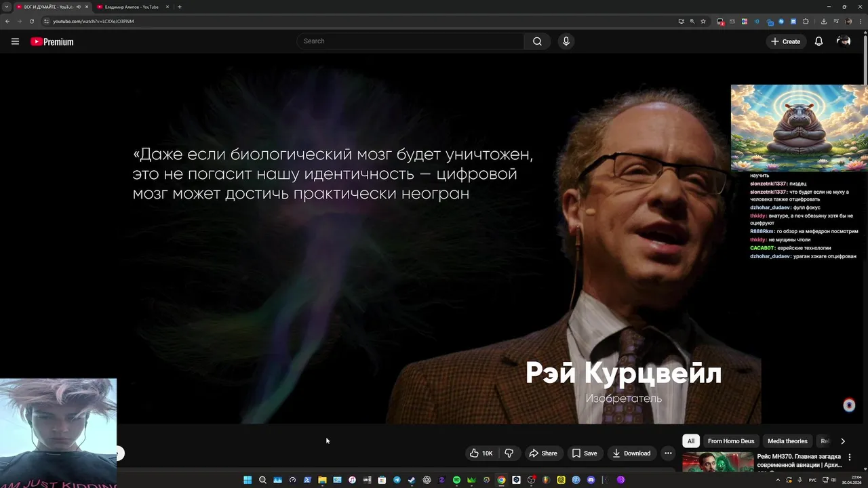Select the Media theories chip
868x488 pixels.
(x=787, y=441)
